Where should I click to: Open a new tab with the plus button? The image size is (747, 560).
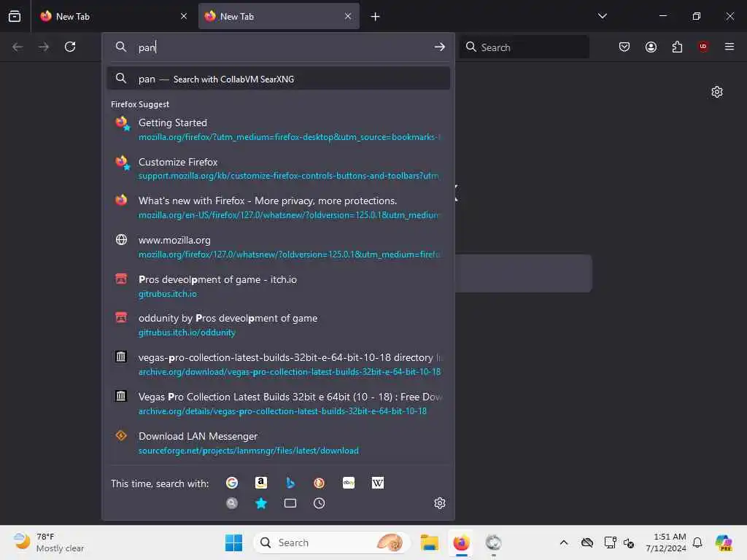(376, 17)
